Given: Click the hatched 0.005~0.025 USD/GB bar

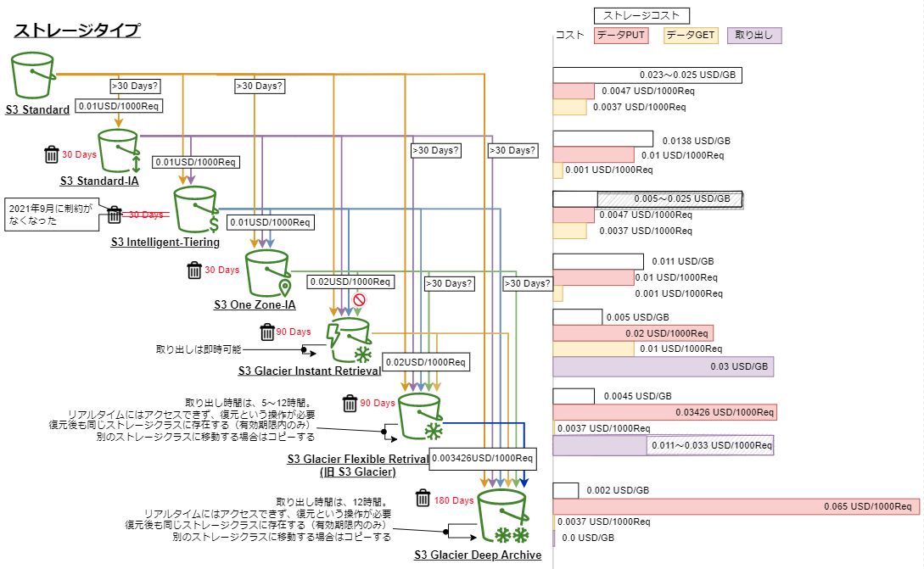Looking at the screenshot, I should [670, 199].
